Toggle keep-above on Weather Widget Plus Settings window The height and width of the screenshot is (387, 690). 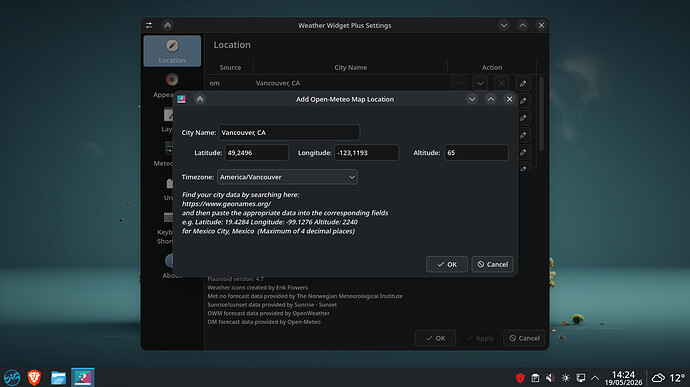168,25
